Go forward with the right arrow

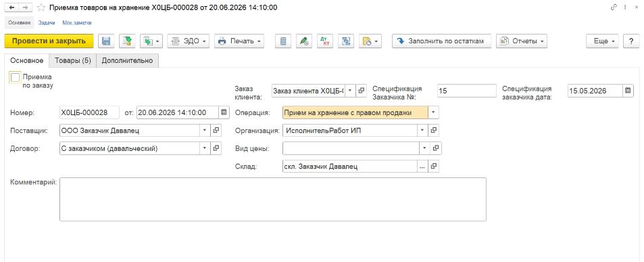[26, 7]
